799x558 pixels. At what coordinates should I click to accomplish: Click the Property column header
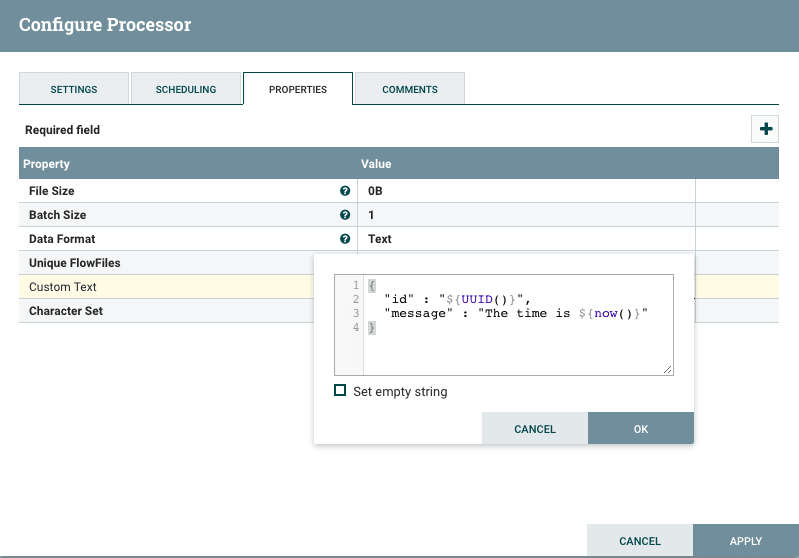click(46, 164)
